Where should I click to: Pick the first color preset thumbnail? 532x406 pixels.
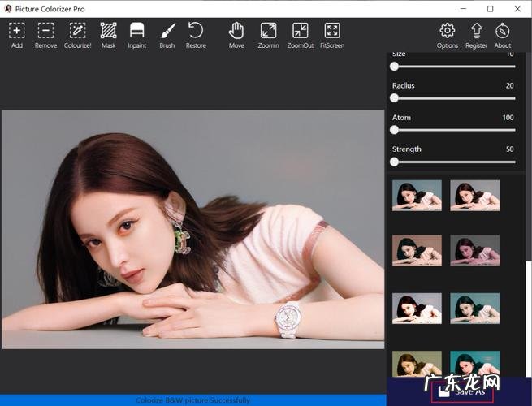click(x=417, y=195)
